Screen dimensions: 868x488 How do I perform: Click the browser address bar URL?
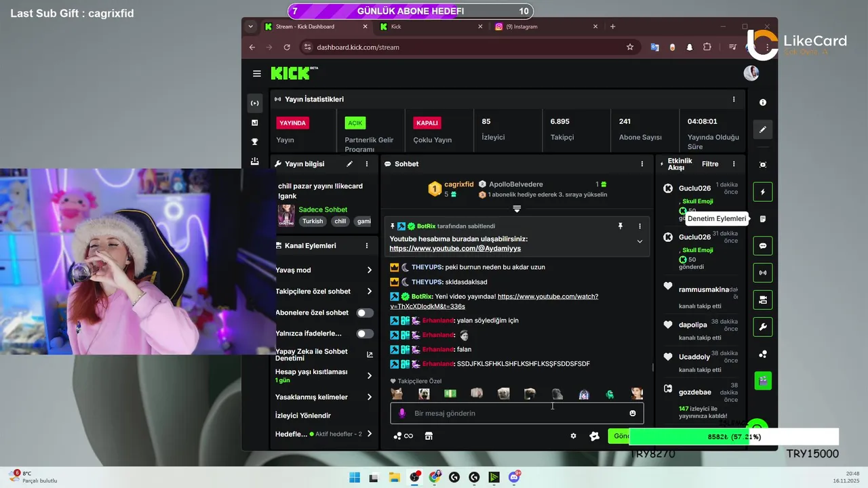(x=357, y=47)
